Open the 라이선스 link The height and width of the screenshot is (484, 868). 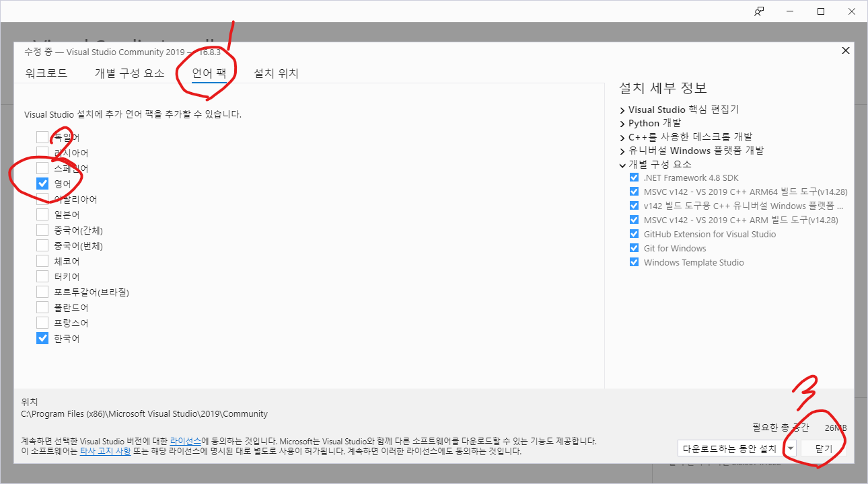click(185, 441)
